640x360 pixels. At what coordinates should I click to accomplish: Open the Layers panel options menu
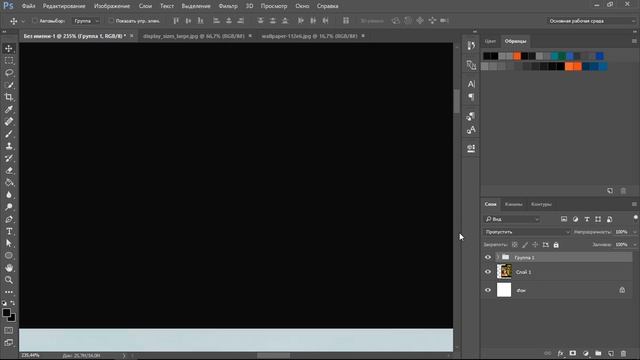(634, 204)
